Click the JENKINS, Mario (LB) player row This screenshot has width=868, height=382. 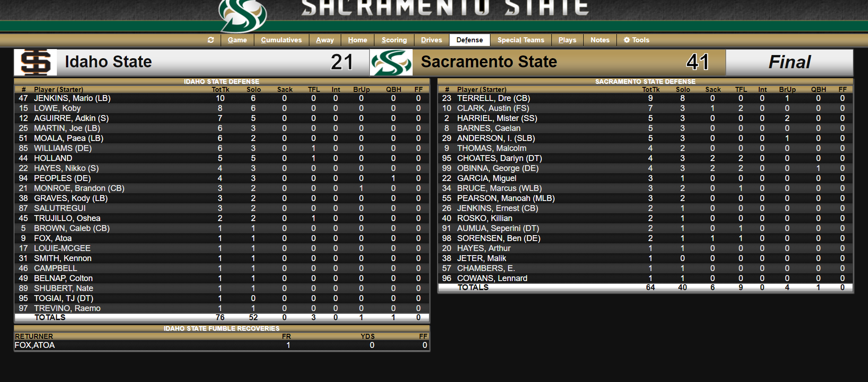pos(72,98)
